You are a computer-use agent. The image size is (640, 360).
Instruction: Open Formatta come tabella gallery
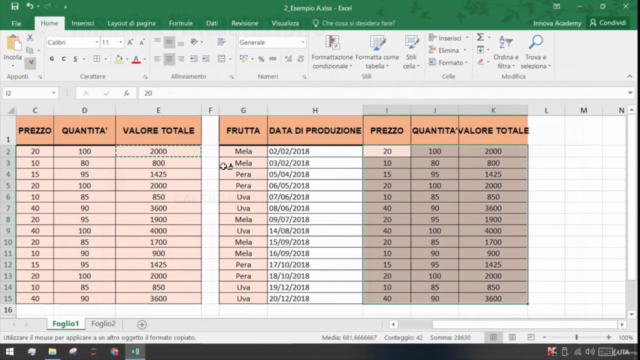[377, 52]
